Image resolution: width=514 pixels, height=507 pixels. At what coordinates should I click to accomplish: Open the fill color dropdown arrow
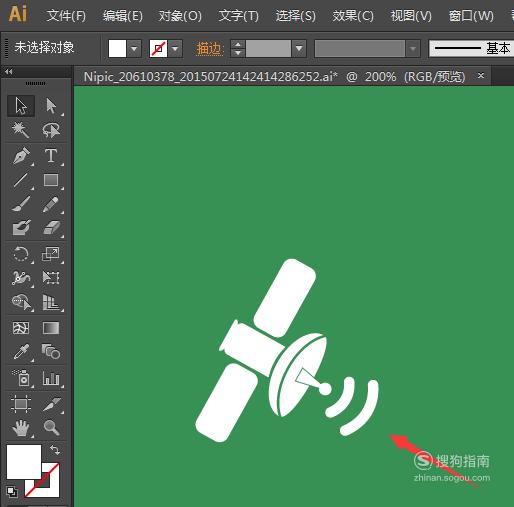click(134, 49)
